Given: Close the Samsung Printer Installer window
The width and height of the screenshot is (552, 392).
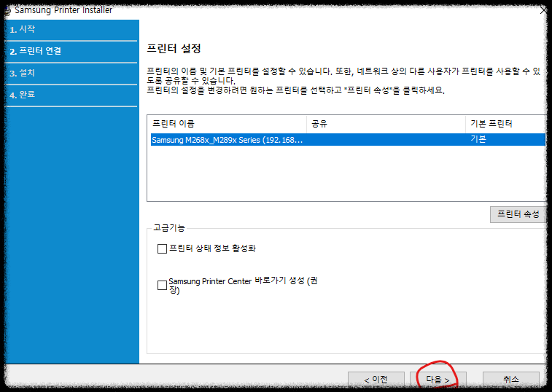Looking at the screenshot, I should tap(543, 10).
